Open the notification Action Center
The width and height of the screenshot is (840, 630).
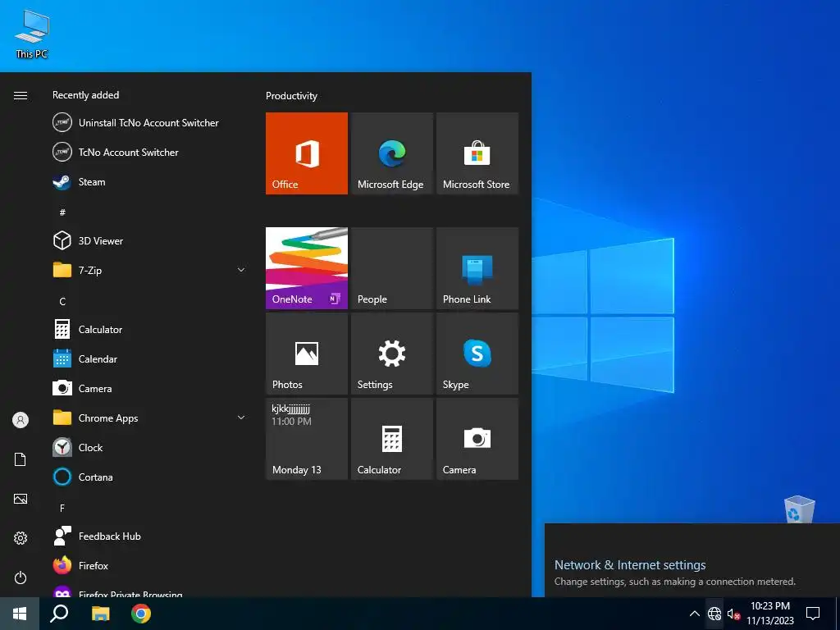(x=813, y=614)
